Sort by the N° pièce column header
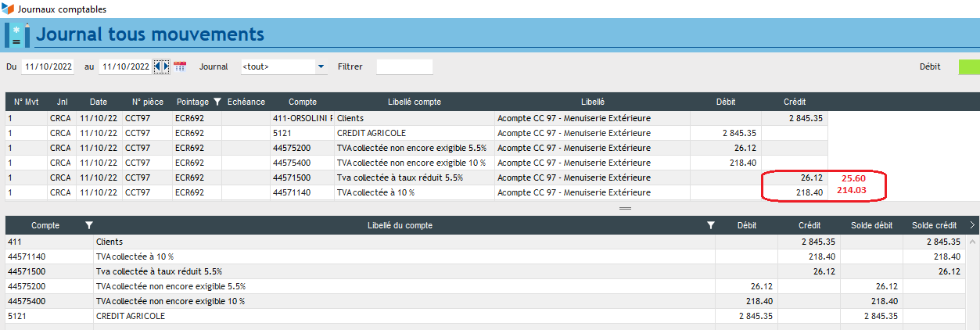980x330 pixels. 146,102
